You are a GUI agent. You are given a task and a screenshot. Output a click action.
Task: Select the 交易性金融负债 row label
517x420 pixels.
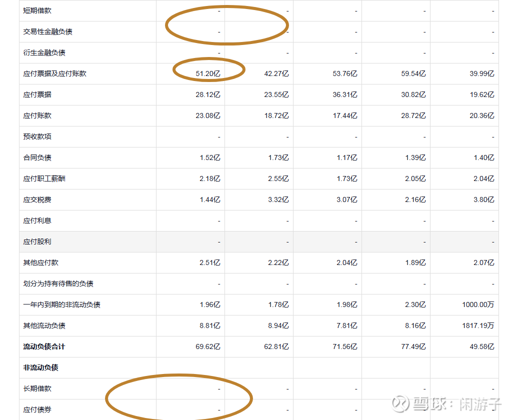(x=48, y=31)
